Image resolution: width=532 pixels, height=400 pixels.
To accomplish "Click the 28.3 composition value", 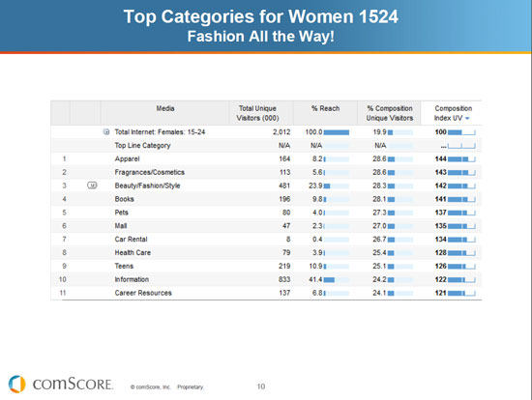I will point(379,186).
